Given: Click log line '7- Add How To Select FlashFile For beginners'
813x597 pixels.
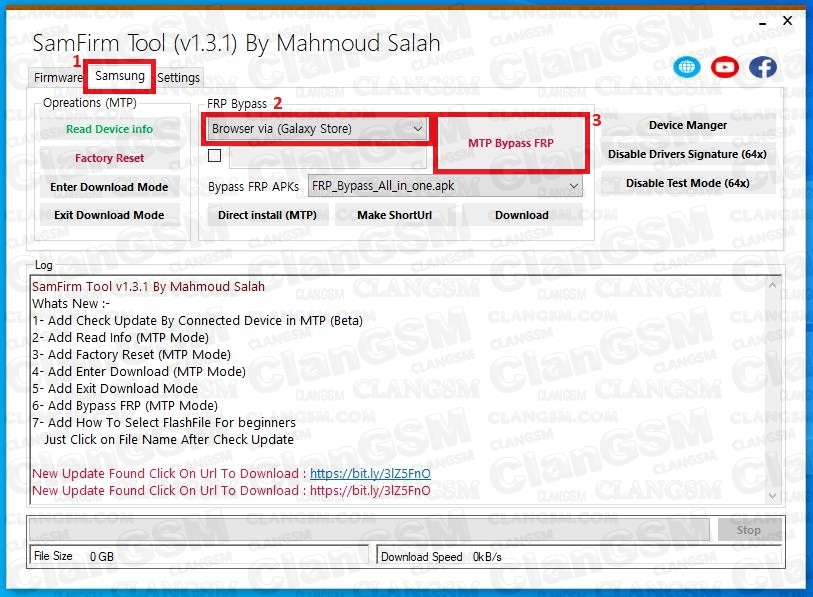Looking at the screenshot, I should (164, 423).
